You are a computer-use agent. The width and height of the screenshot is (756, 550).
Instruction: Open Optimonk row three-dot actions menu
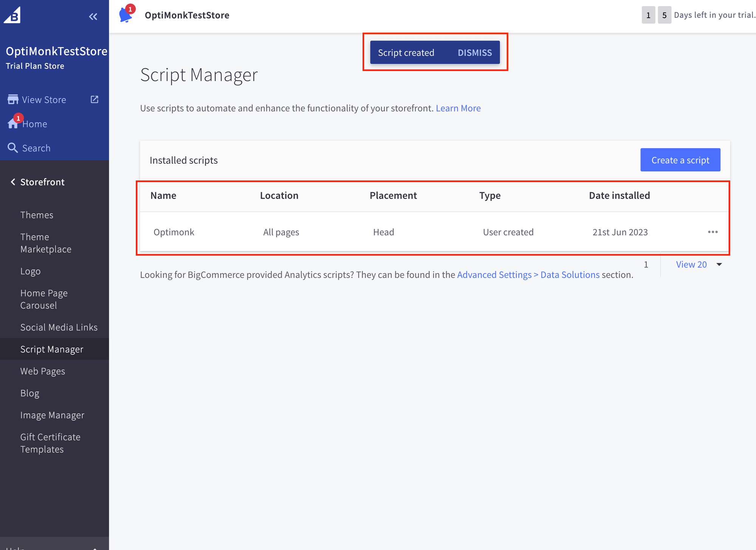tap(713, 232)
